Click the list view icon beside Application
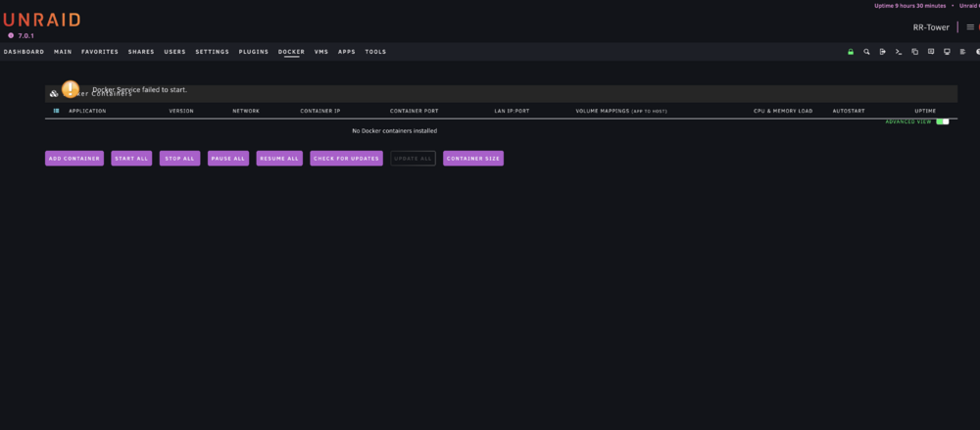The height and width of the screenshot is (430, 980). point(56,111)
